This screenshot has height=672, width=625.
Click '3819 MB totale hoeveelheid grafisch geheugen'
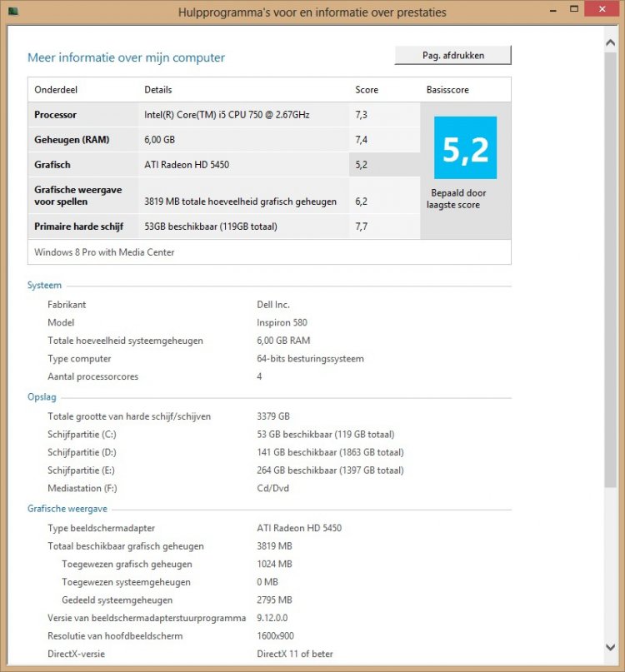tap(240, 202)
